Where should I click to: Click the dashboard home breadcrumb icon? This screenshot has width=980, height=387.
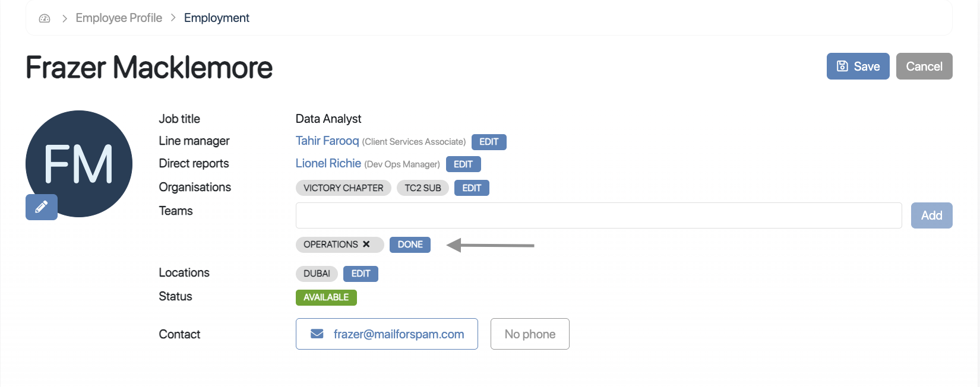pyautogui.click(x=45, y=18)
